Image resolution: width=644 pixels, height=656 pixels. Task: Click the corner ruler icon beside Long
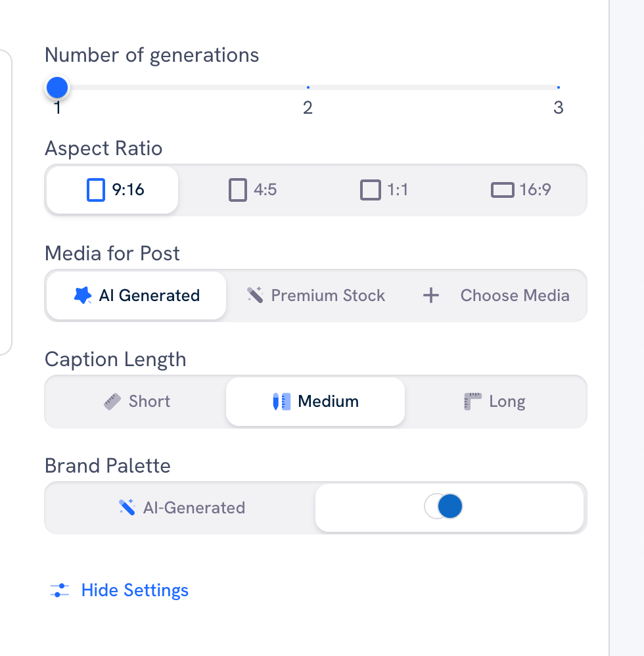(x=474, y=401)
